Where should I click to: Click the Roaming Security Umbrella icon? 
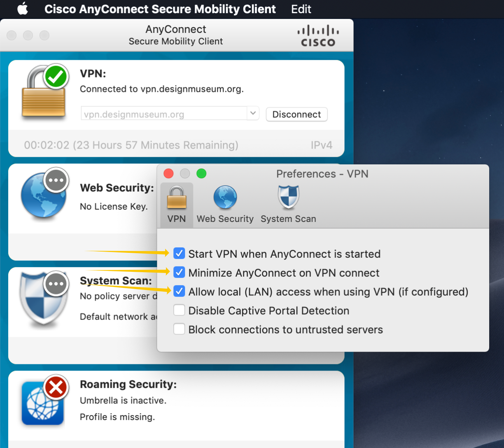[x=42, y=403]
